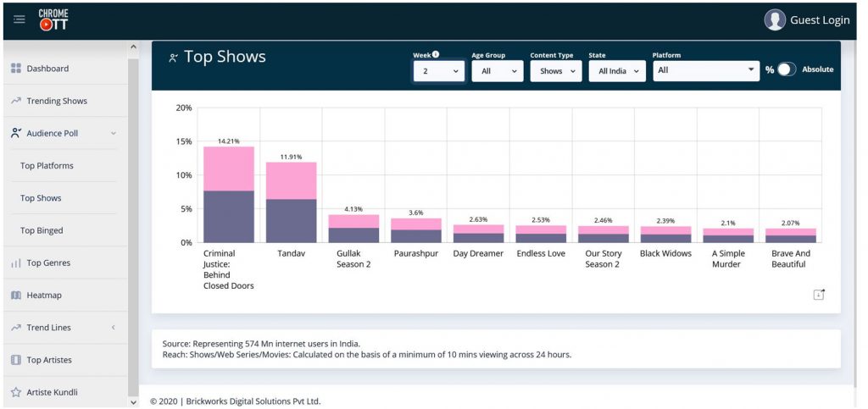
Task: Collapse the Audience Poll submenu
Action: (114, 133)
